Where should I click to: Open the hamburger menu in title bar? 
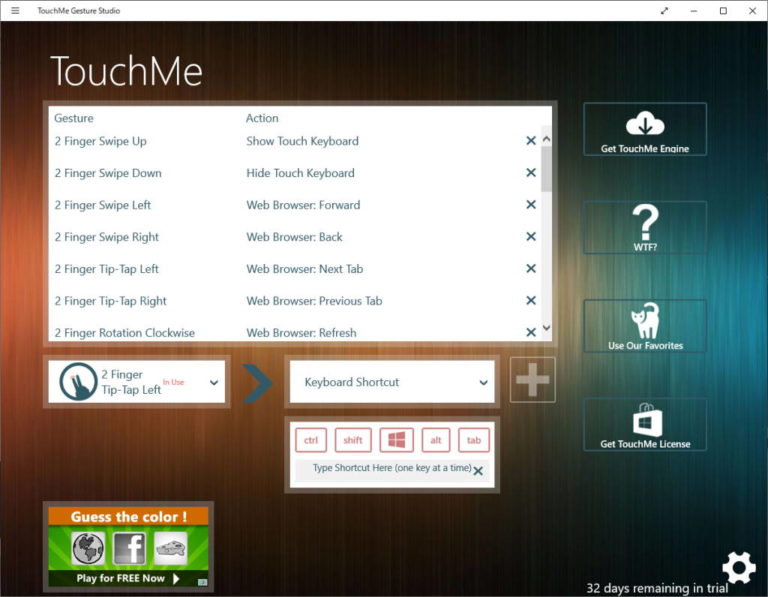pyautogui.click(x=15, y=10)
